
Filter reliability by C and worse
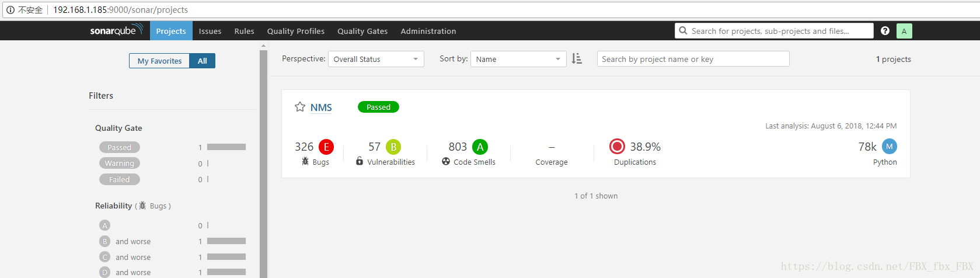coord(125,257)
